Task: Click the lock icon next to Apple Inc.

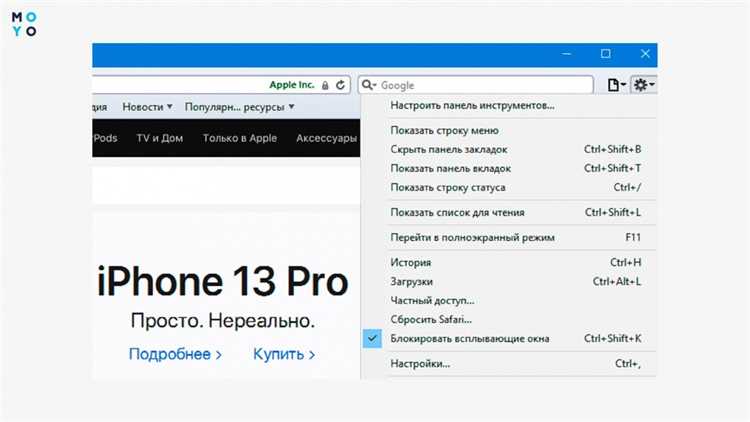Action: [x=325, y=86]
